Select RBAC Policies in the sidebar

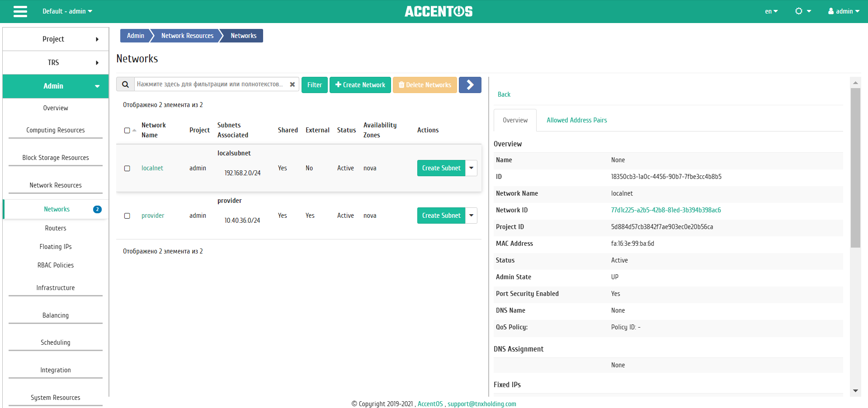56,265
